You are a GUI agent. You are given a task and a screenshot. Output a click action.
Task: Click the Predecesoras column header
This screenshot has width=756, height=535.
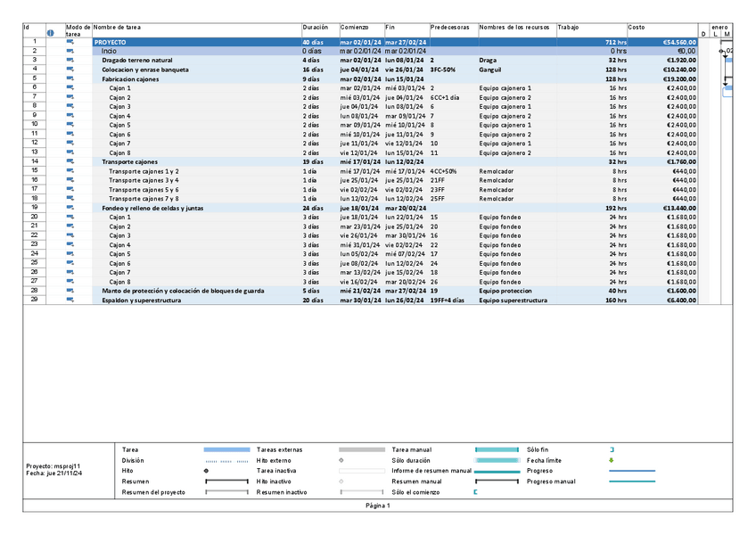coord(449,28)
